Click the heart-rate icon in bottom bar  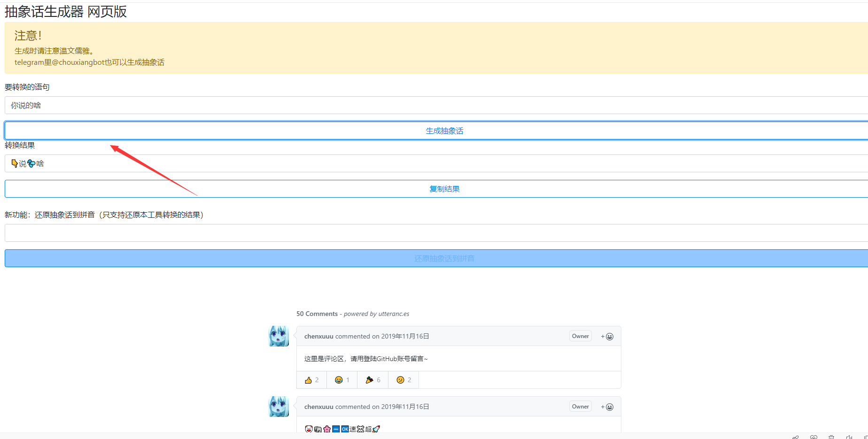pos(814,437)
